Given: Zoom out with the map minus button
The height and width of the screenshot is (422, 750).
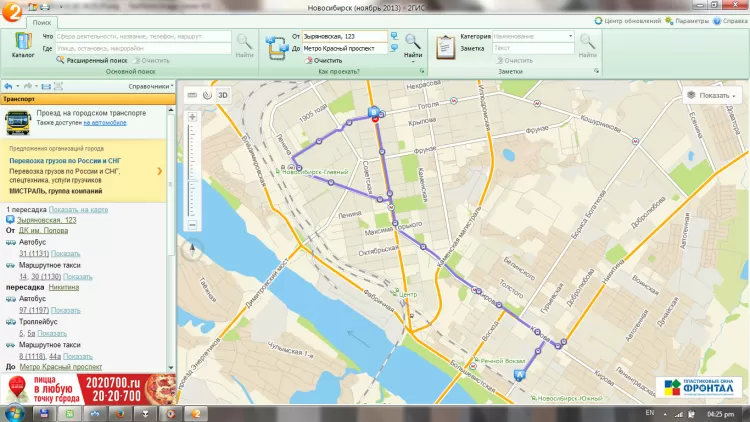Looking at the screenshot, I should [192, 225].
